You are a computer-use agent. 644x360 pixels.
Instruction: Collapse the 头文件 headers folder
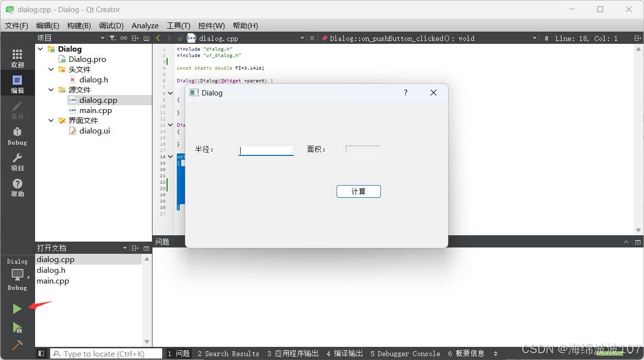pyautogui.click(x=51, y=69)
